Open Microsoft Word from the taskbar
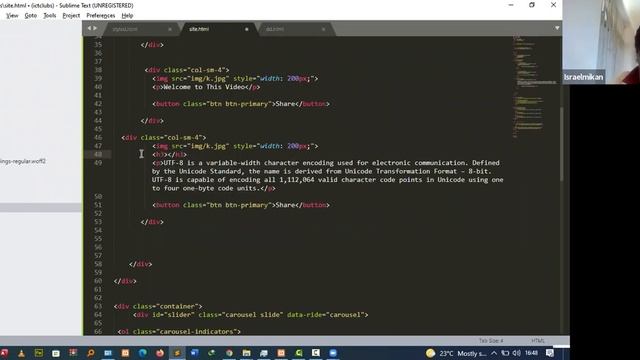The width and height of the screenshot is (640, 360). coord(194,353)
